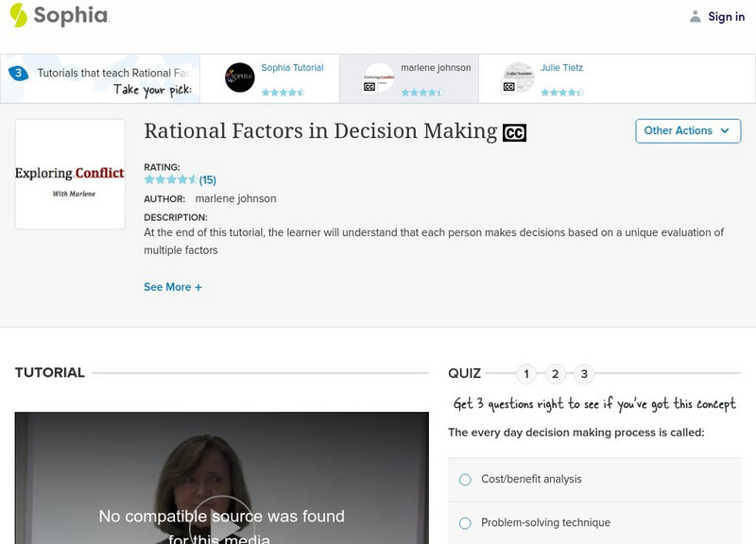The width and height of the screenshot is (756, 544).
Task: Go to quiz question 1
Action: [526, 374]
